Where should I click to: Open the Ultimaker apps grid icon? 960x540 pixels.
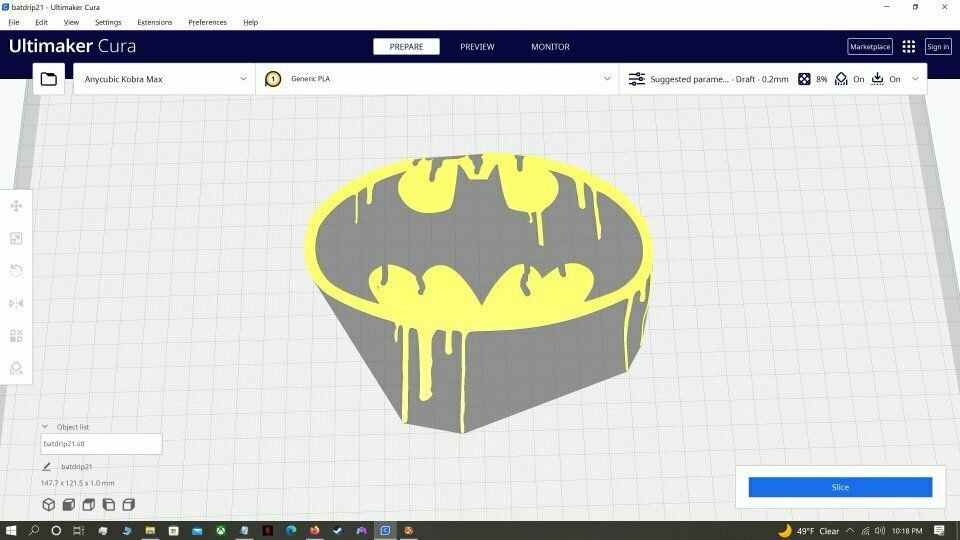tap(909, 47)
